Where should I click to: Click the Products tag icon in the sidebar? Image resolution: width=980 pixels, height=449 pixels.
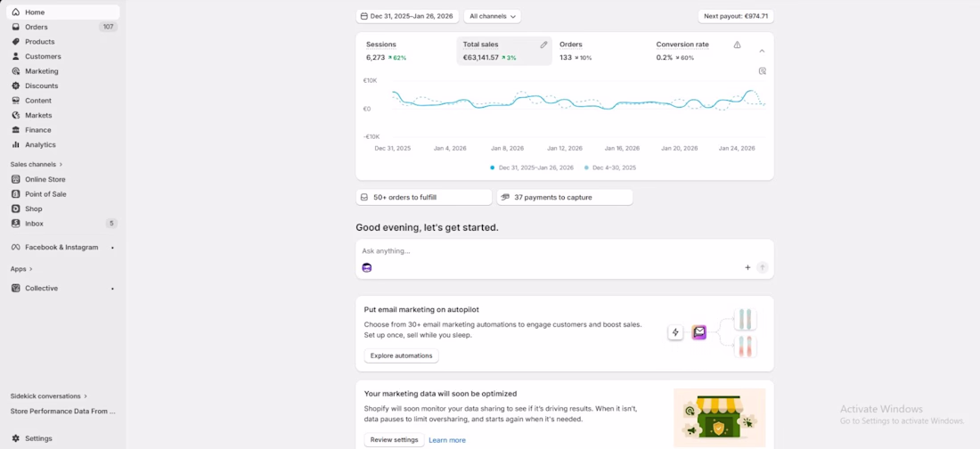tap(16, 42)
